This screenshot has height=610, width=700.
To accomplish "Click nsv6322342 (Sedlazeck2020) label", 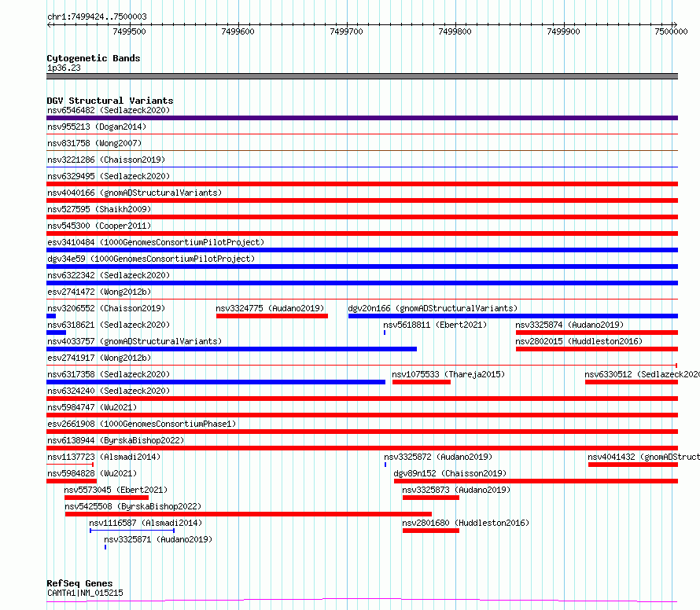I will pos(109,275).
